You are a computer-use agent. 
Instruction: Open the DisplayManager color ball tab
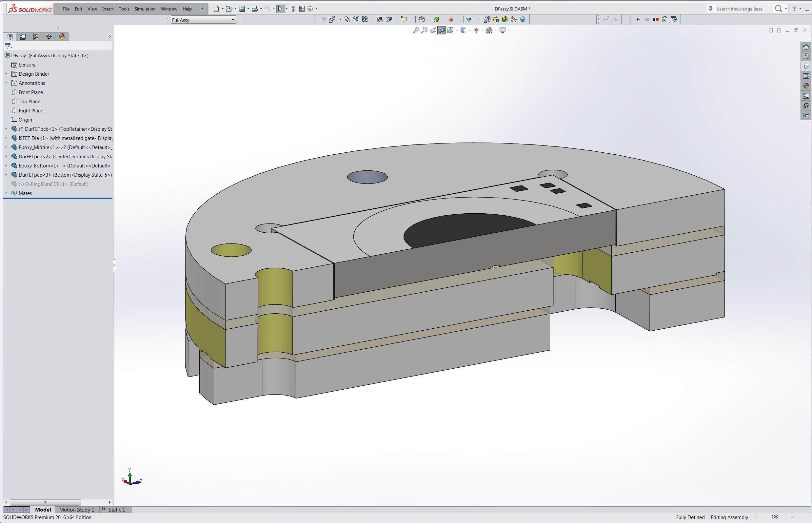[62, 37]
